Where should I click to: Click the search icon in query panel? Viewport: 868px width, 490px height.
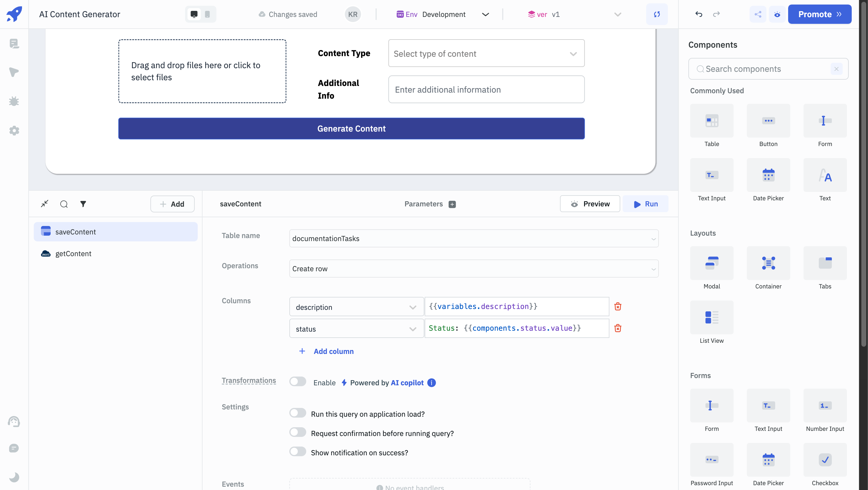pos(64,204)
